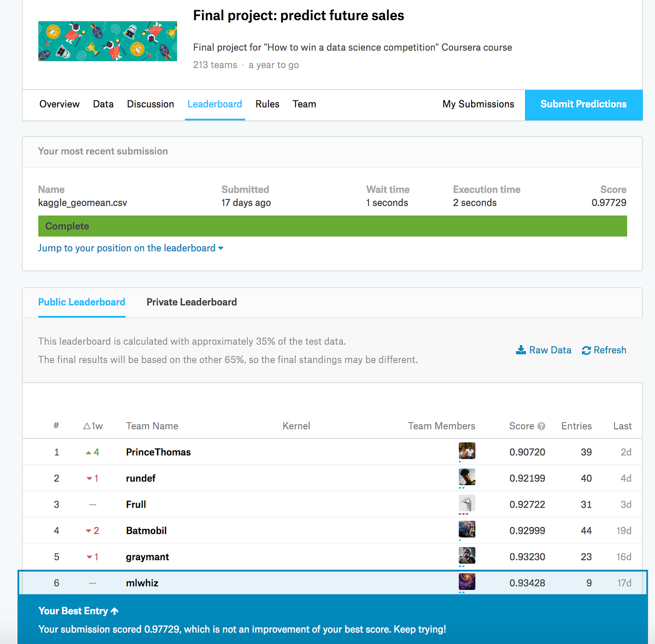This screenshot has height=644, width=655.
Task: Click the Kernel column header
Action: pyautogui.click(x=296, y=426)
